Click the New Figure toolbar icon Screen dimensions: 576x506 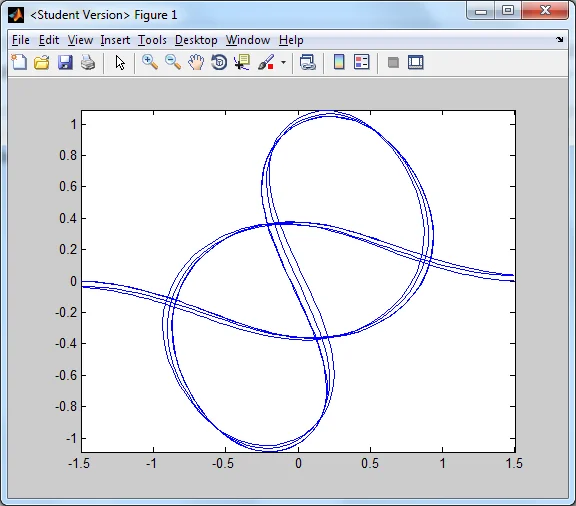coord(19,62)
